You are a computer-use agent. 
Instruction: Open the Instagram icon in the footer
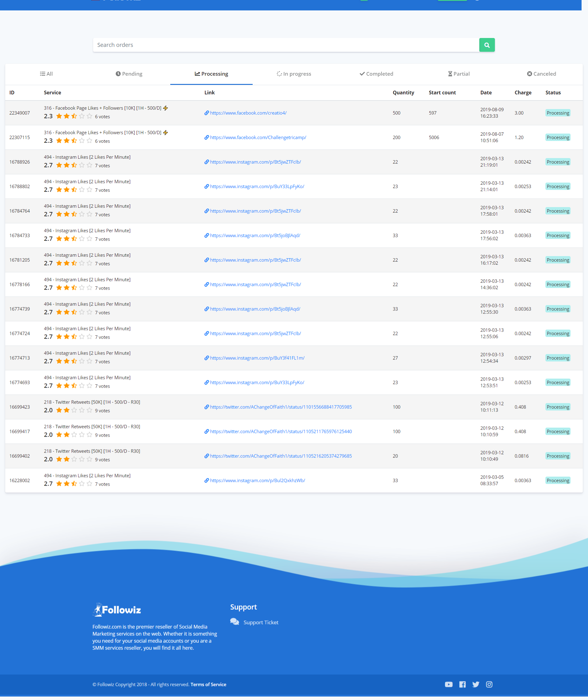(489, 684)
